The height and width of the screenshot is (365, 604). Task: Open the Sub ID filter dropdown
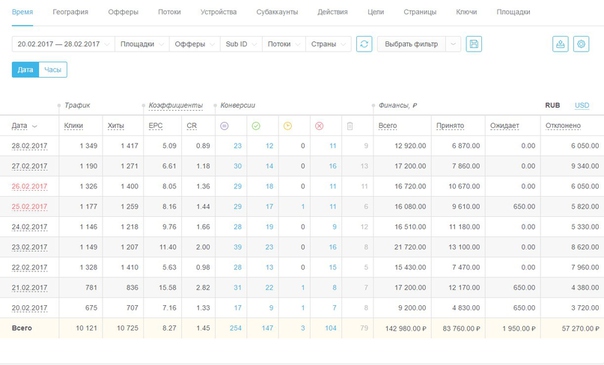tap(241, 44)
